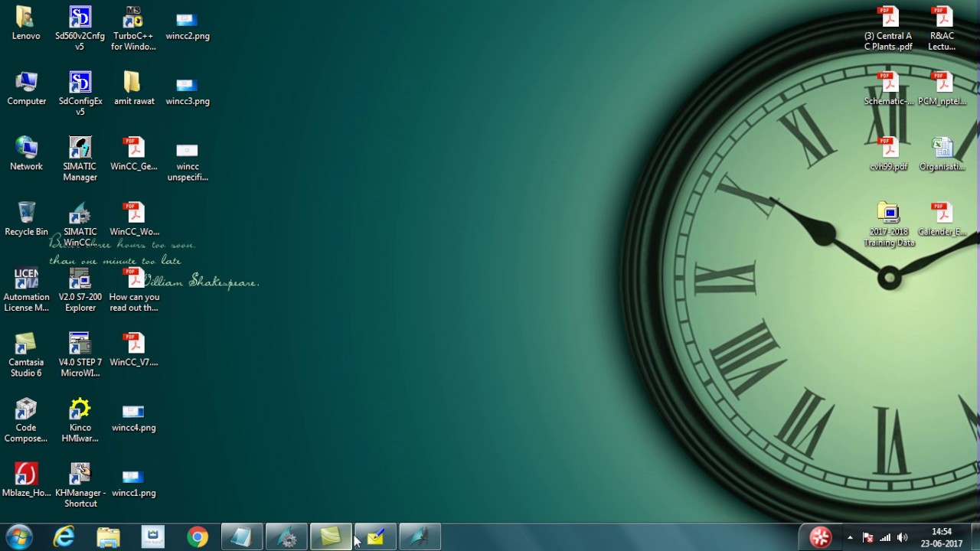Open the pinned blue app next to Chrome
Image resolution: width=980 pixels, height=551 pixels.
(152, 537)
